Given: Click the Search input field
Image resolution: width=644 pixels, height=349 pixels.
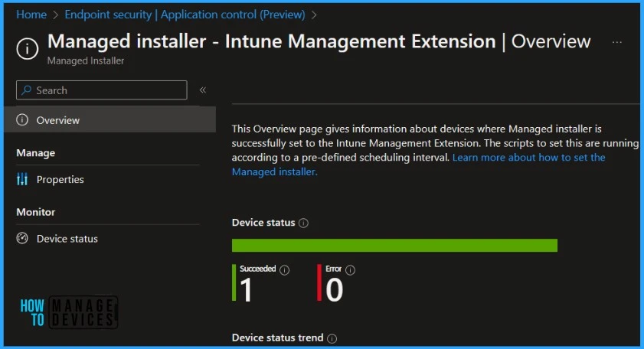Looking at the screenshot, I should point(101,90).
